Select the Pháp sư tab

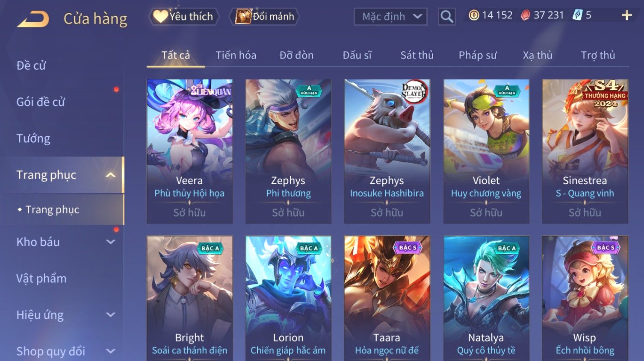[478, 55]
